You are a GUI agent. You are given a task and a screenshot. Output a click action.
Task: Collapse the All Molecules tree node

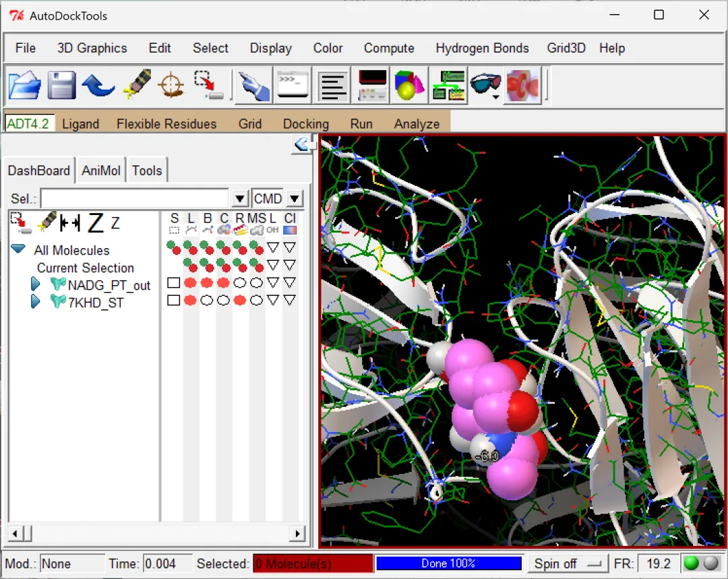[18, 249]
